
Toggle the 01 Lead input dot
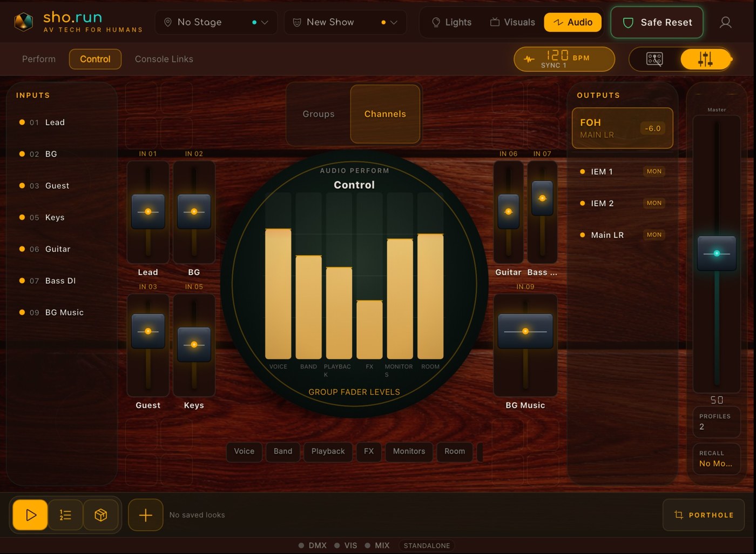pos(22,122)
